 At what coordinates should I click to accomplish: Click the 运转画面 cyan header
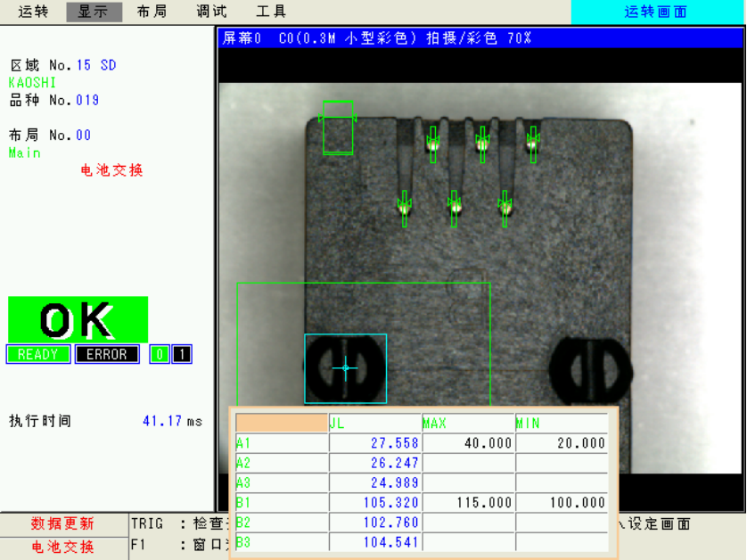pyautogui.click(x=656, y=12)
